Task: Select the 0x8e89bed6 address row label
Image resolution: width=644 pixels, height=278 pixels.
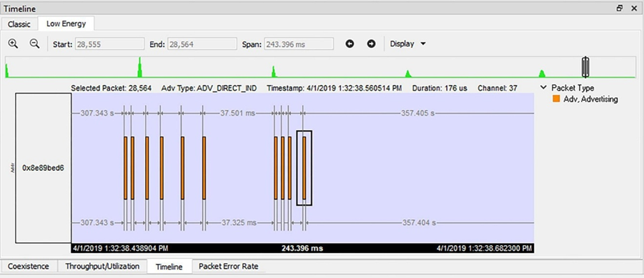Action: point(43,168)
